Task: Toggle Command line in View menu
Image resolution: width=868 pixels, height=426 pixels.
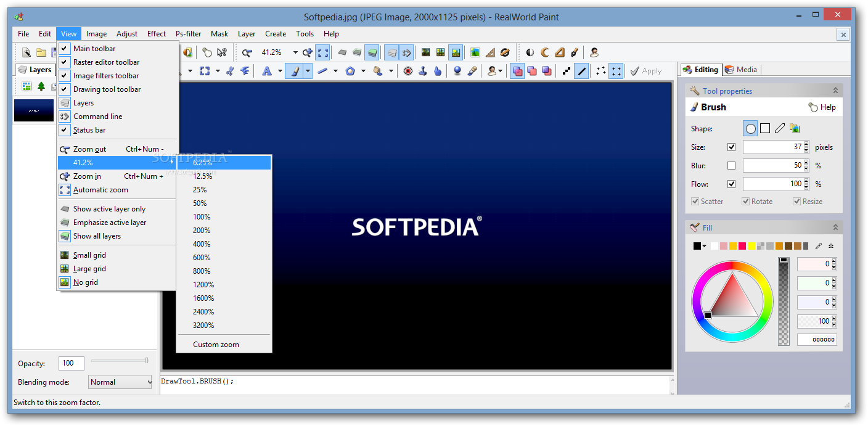Action: [118, 117]
